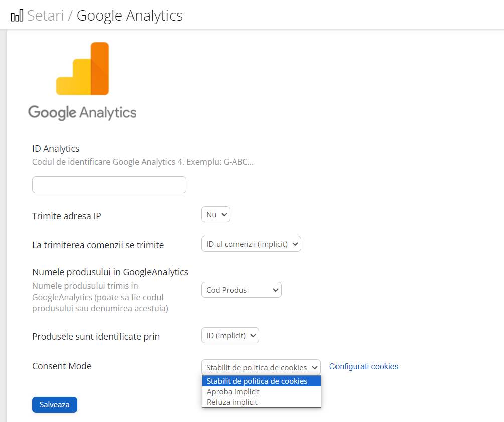Collapse the Consent Mode dropdown
The image size is (504, 422).
(x=261, y=367)
